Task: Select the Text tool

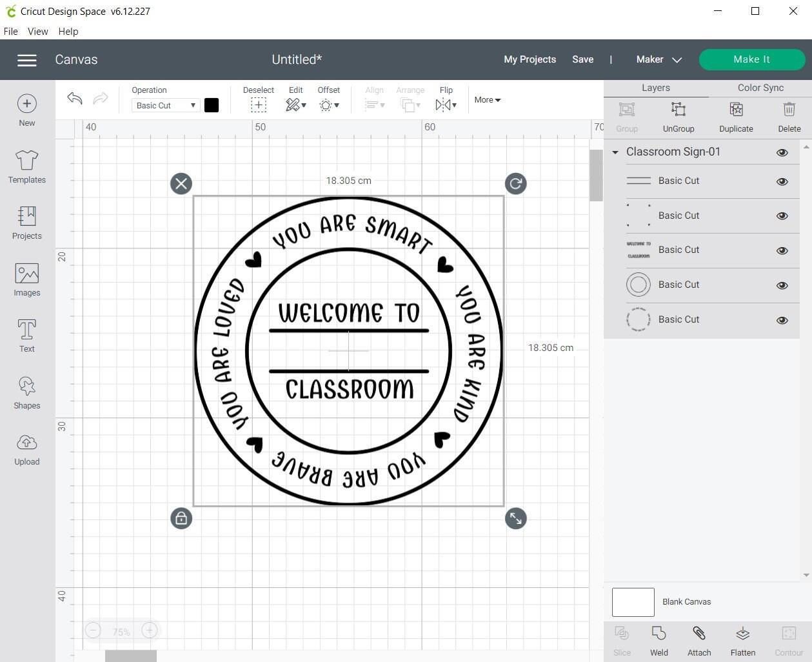Action: 26,335
